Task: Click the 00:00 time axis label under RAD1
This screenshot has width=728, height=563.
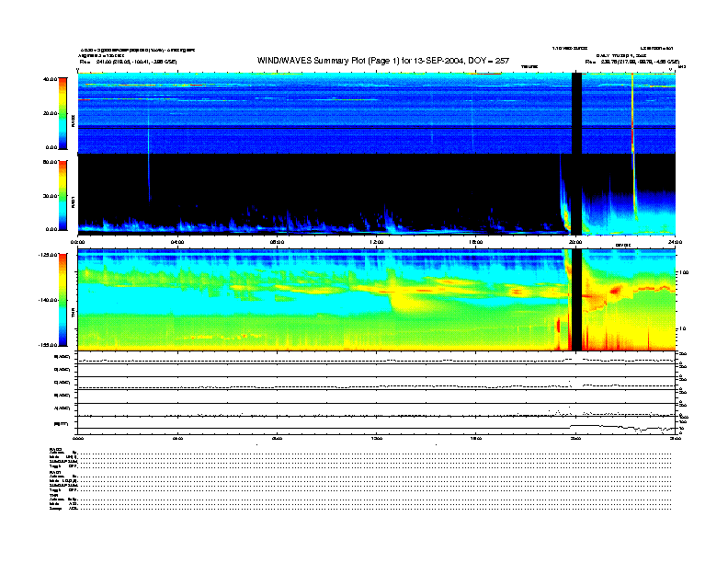Action: pyautogui.click(x=78, y=242)
